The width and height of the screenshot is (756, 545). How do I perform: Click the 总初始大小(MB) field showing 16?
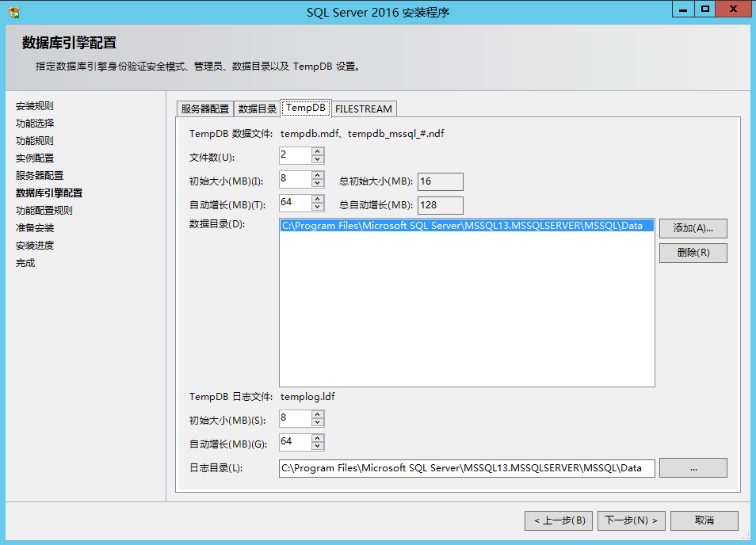coord(440,181)
